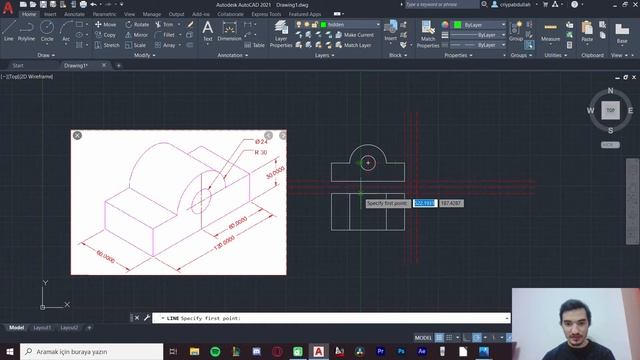The height and width of the screenshot is (360, 640).
Task: Switch to the Start file tab
Action: click(18, 65)
